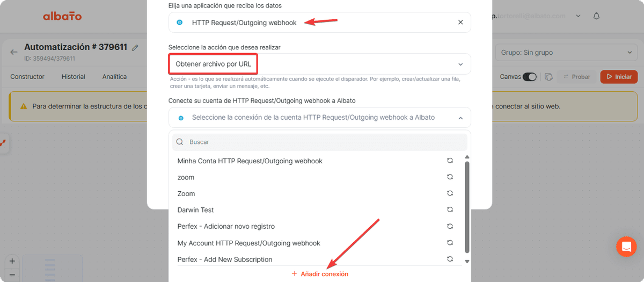Refresh the Darwin Test connection
The width and height of the screenshot is (644, 282).
coord(450,209)
